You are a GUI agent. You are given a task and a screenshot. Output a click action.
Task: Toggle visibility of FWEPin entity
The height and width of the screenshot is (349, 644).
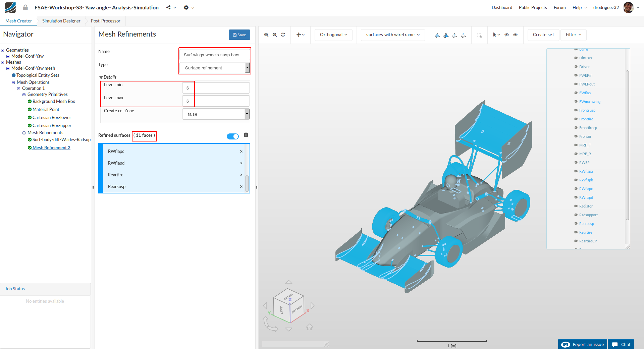tap(576, 75)
